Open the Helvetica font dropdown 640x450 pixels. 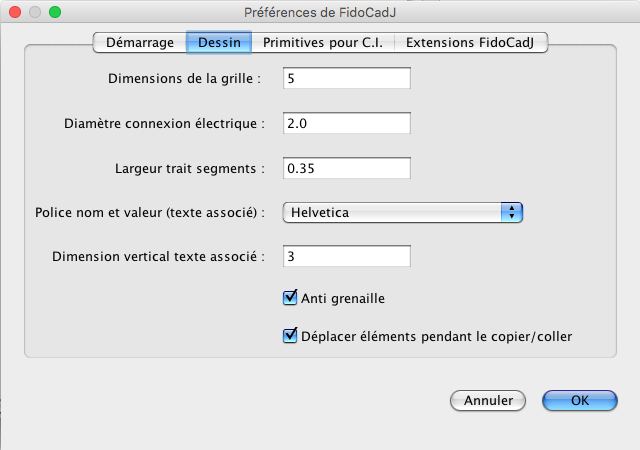coord(402,212)
